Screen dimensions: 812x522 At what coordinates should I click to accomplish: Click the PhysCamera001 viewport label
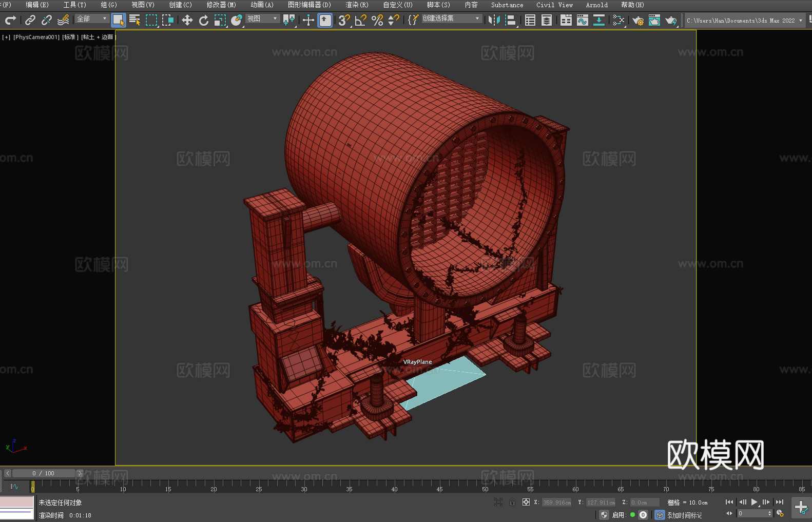coord(36,37)
